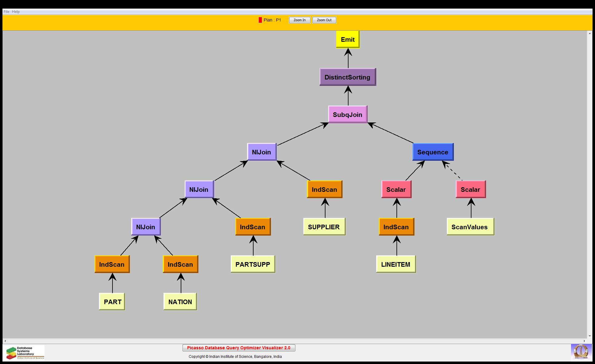
Task: Select the DistinctSorting node
Action: [348, 77]
